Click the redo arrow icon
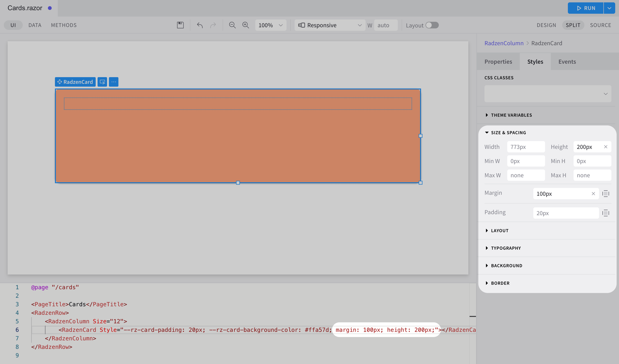Screen dimensions: 619x364 point(213,25)
